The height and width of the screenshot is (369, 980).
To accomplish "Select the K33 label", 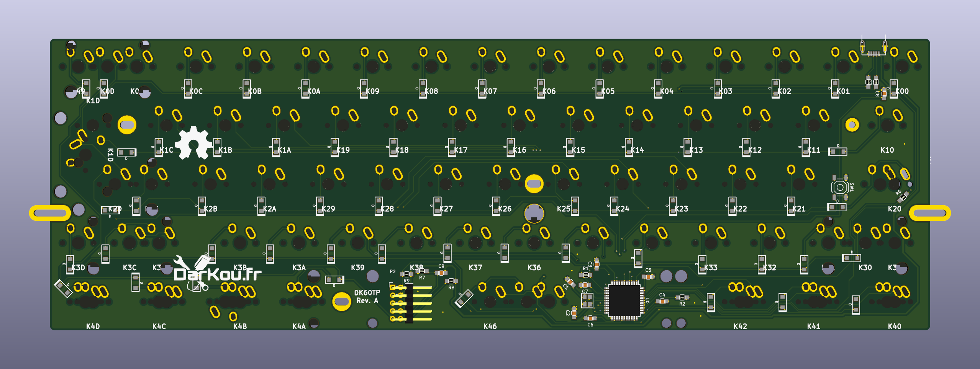I will 711,268.
